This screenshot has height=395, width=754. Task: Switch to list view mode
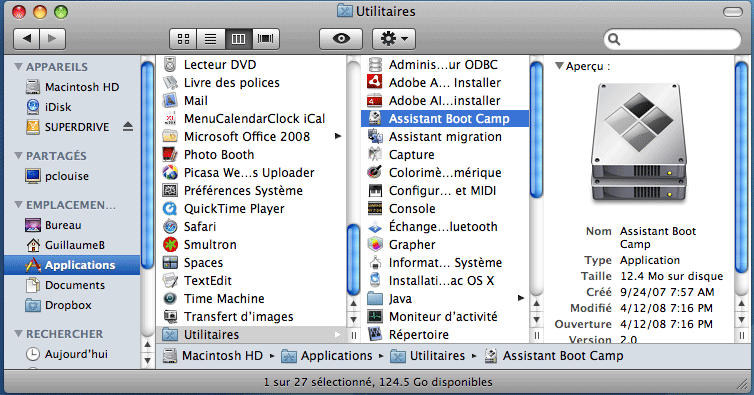(211, 38)
